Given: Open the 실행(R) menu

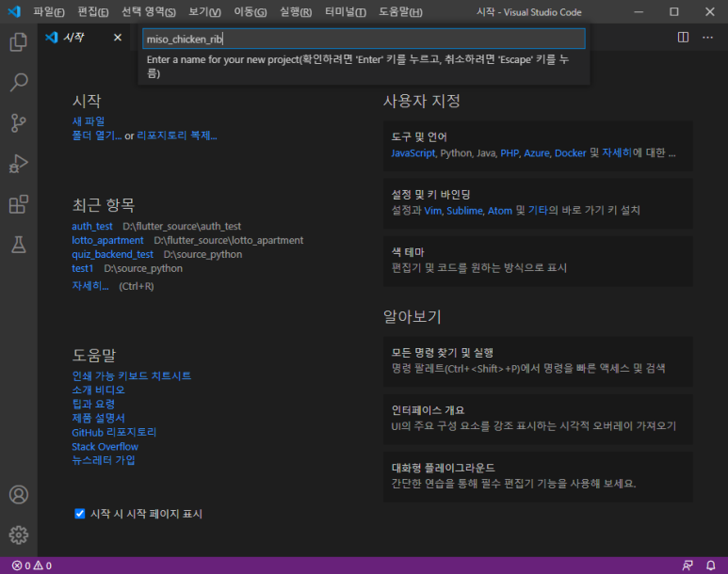Looking at the screenshot, I should (x=296, y=12).
